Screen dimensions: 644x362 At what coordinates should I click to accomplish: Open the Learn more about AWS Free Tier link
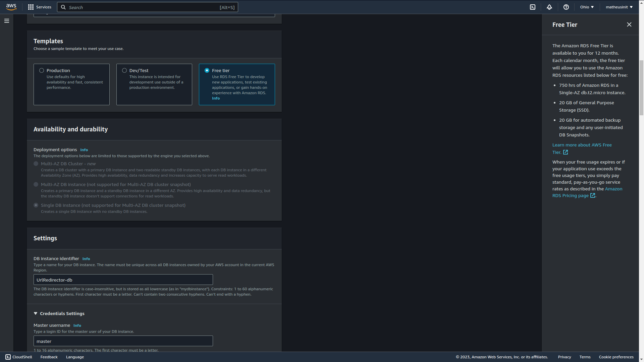[x=582, y=148]
